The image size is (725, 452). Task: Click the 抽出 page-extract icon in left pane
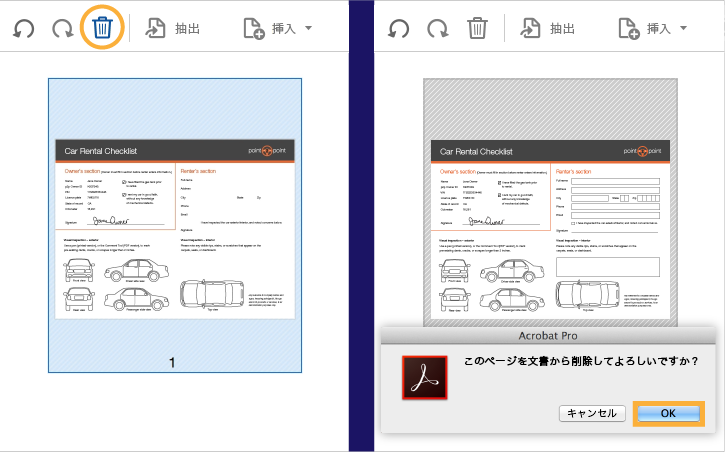pyautogui.click(x=155, y=28)
